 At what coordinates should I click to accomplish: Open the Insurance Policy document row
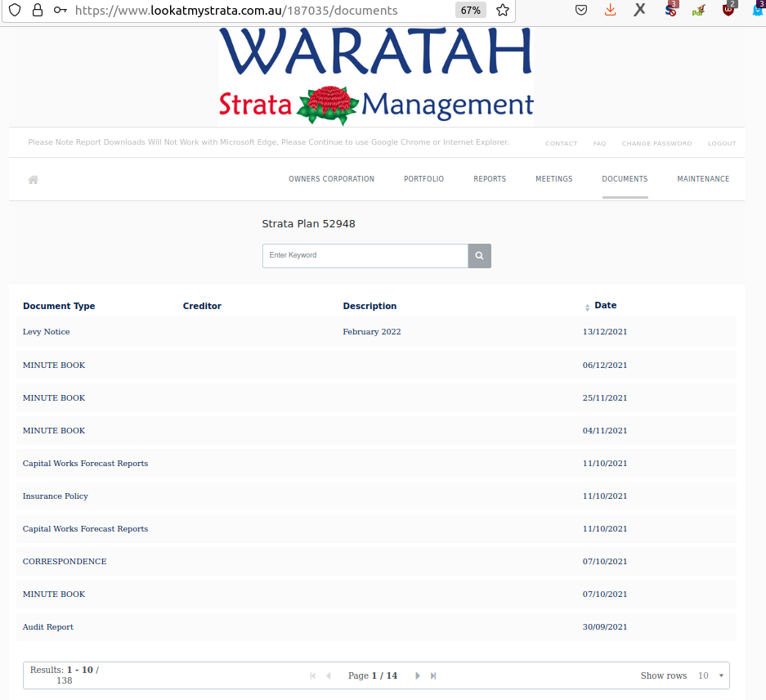click(x=56, y=496)
